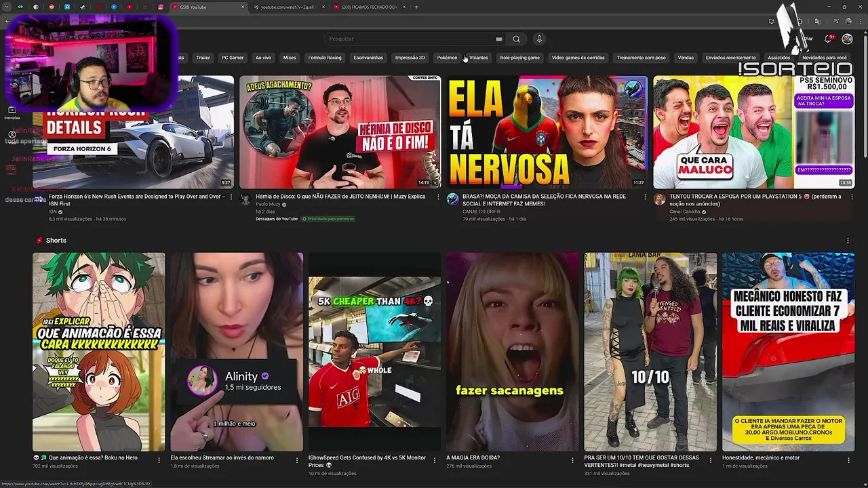Select the Mixes filter chip
This screenshot has width=868, height=488.
[x=290, y=58]
